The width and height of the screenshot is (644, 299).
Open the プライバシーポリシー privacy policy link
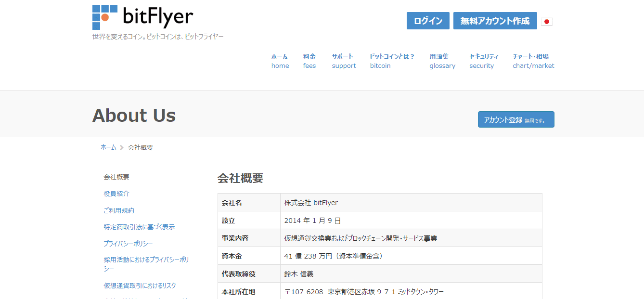(x=129, y=244)
